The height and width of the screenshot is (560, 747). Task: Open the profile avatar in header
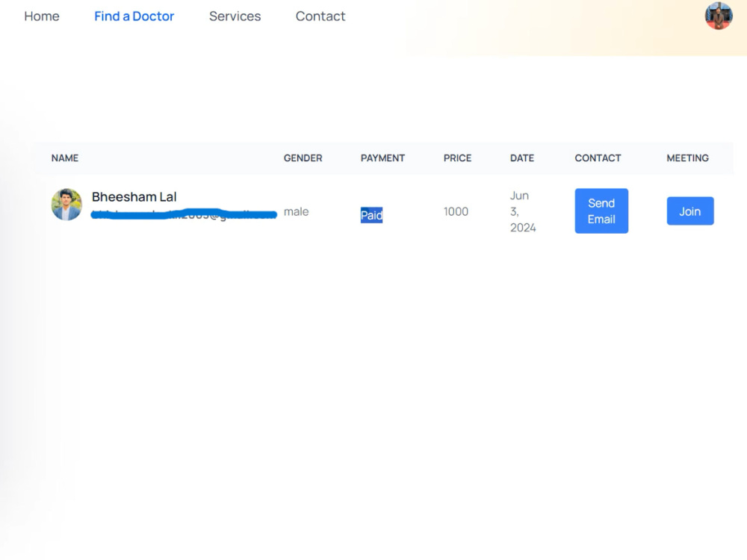click(x=719, y=16)
